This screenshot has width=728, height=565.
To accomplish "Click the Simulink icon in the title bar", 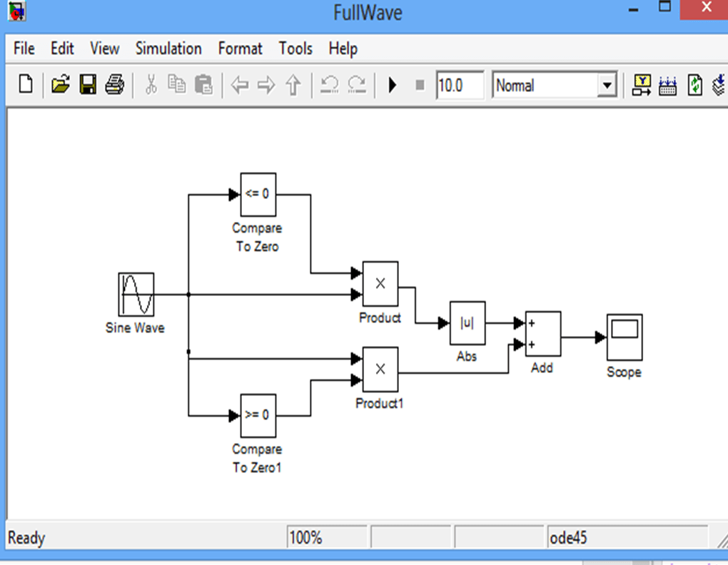I will click(17, 11).
